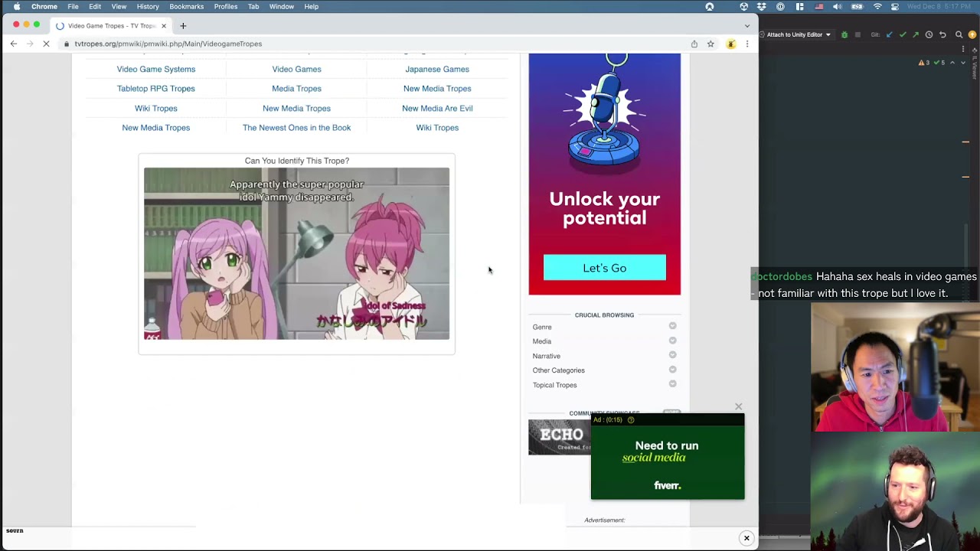This screenshot has width=980, height=551.
Task: Share this page using the share icon
Action: pyautogui.click(x=694, y=44)
